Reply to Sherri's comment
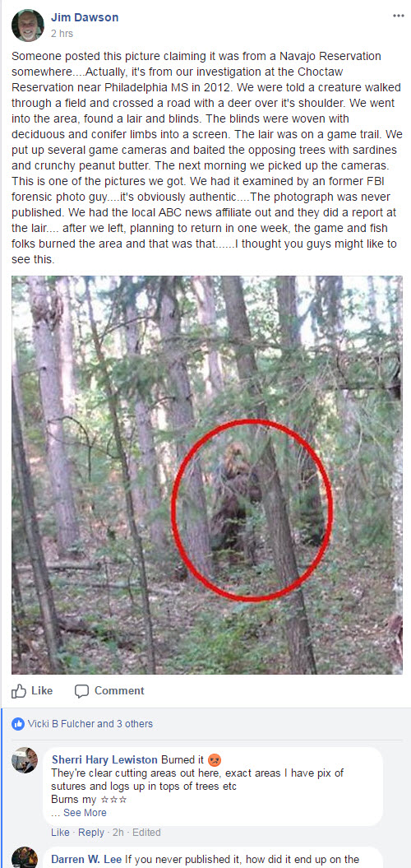 [x=90, y=833]
